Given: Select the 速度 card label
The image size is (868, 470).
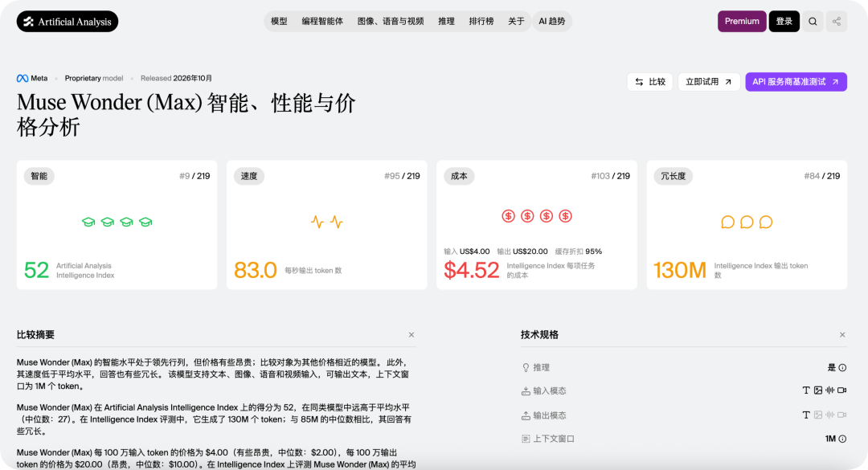Looking at the screenshot, I should (x=249, y=176).
